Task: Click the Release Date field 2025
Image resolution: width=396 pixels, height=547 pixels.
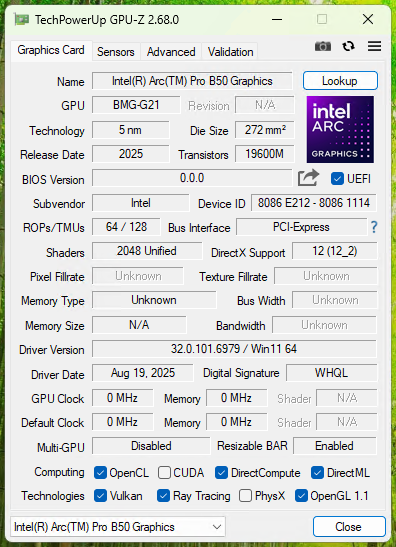Action: [130, 154]
